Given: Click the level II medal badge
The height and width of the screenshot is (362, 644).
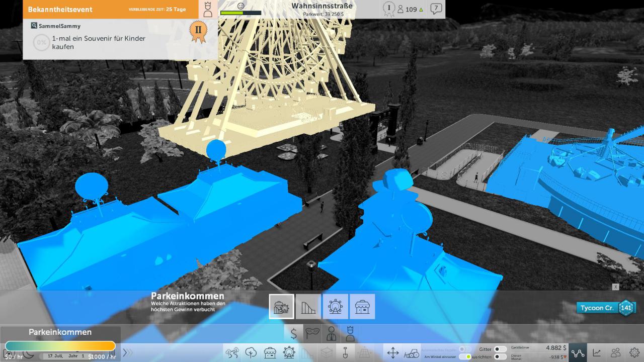Looking at the screenshot, I should point(198,31).
